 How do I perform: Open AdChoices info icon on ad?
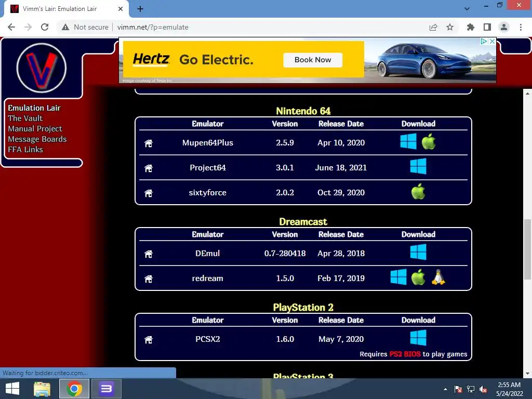484,42
